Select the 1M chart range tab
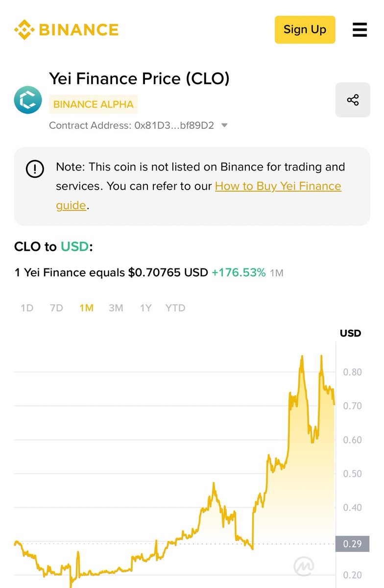This screenshot has height=588, width=384. tap(86, 308)
